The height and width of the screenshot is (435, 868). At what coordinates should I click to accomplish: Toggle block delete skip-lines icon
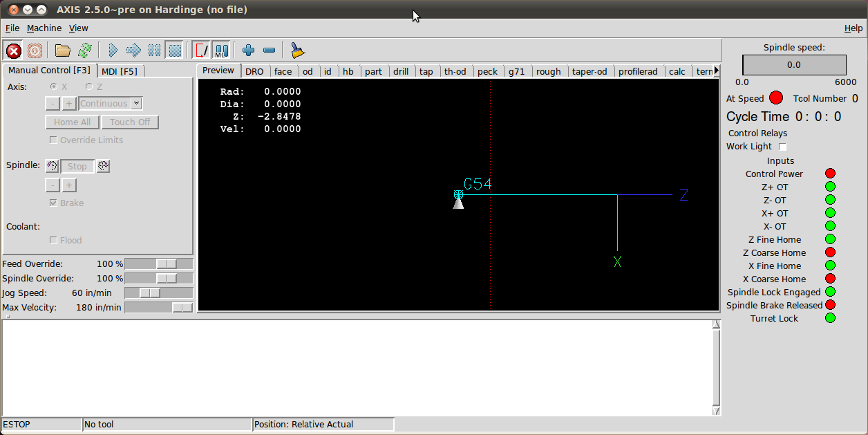(201, 50)
